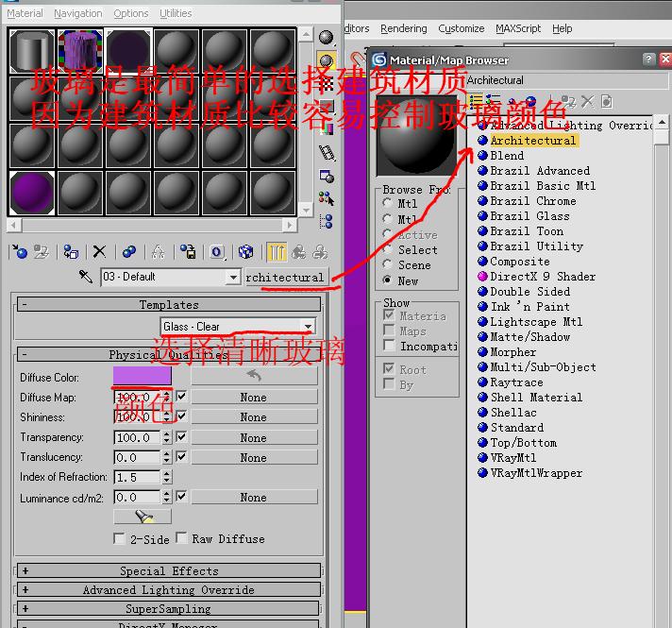
Task: Click the Reset Map/Mtl delete icon
Action: [x=99, y=252]
